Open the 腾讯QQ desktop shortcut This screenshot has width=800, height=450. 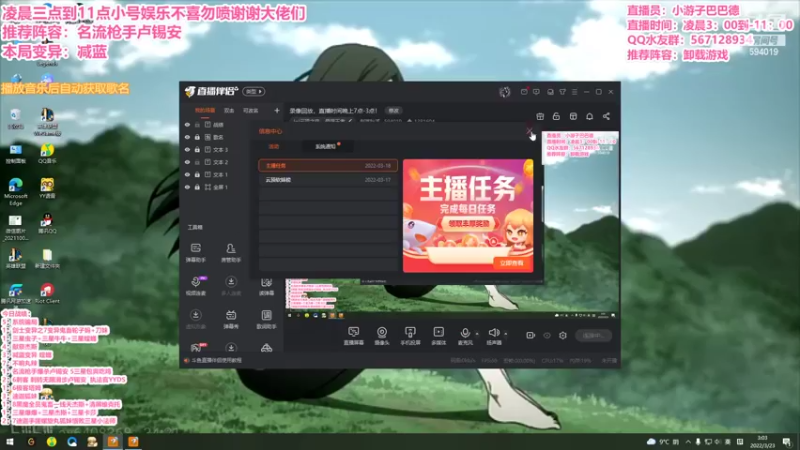[x=47, y=223]
